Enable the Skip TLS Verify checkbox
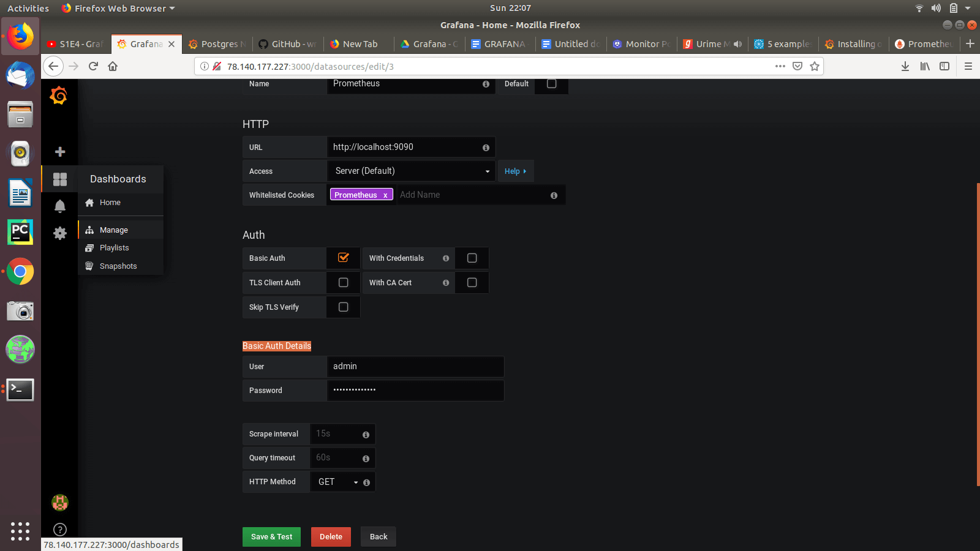 pos(344,307)
